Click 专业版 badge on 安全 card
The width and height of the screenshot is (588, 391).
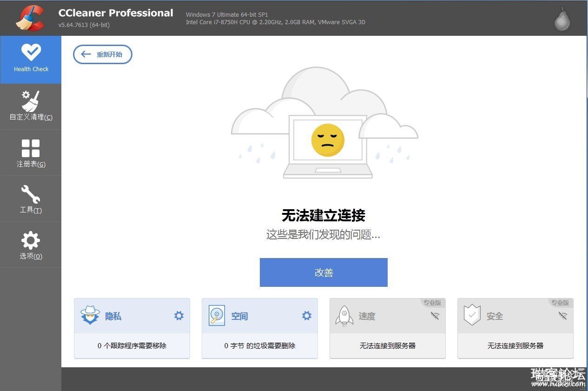pos(560,303)
